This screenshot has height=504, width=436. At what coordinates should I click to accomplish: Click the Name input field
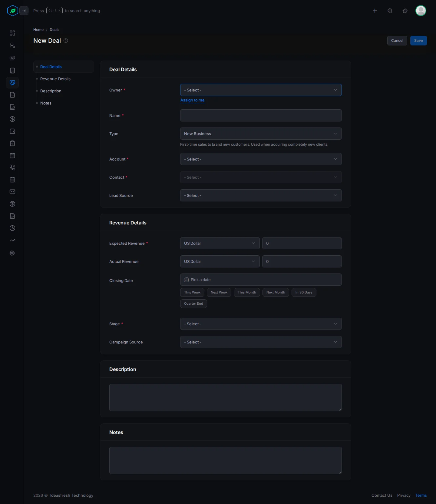(261, 115)
